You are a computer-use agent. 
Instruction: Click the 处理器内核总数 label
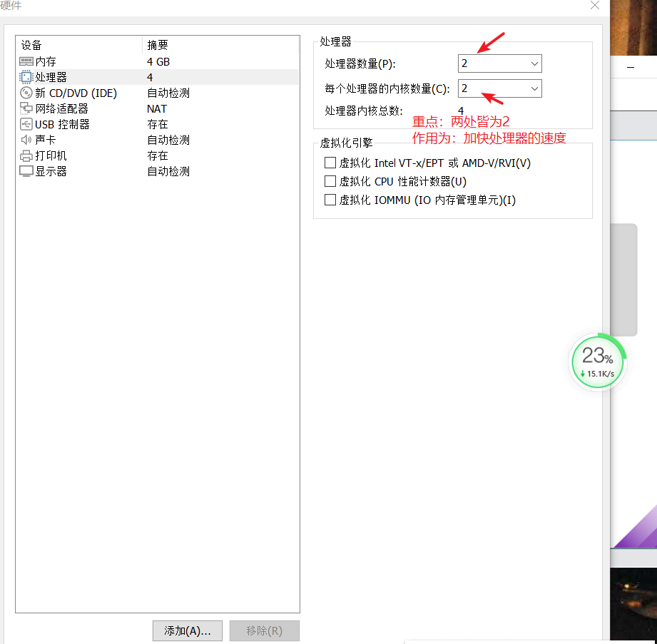[x=363, y=111]
